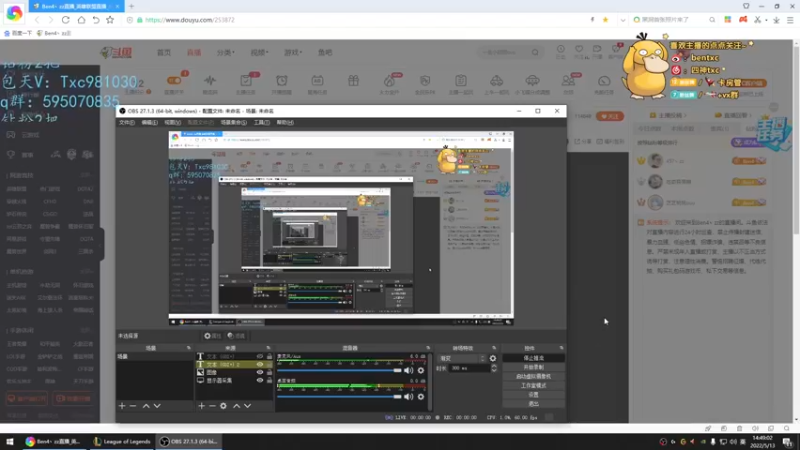The height and width of the screenshot is (450, 800).
Task: Go to browser home page
Action: [x=81, y=20]
